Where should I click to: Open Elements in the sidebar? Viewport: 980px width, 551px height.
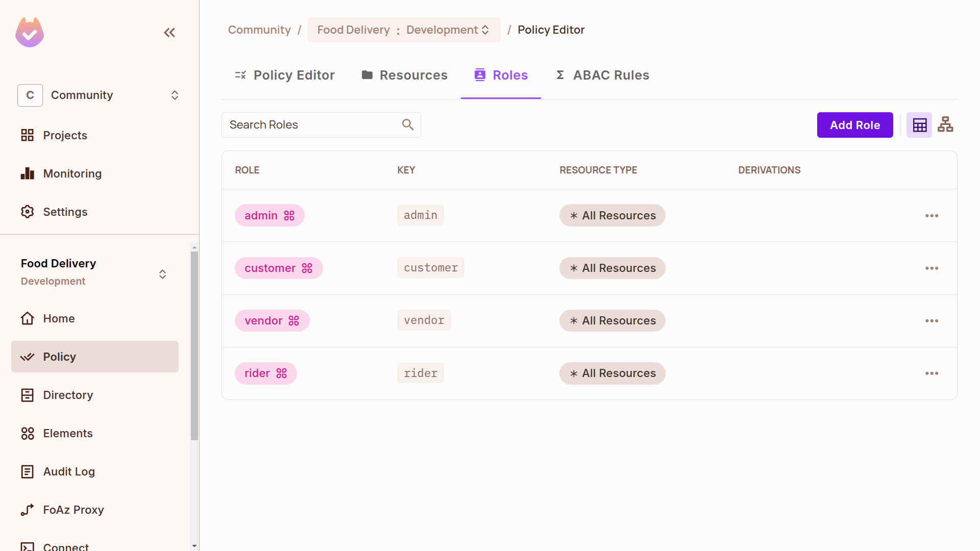(x=67, y=433)
